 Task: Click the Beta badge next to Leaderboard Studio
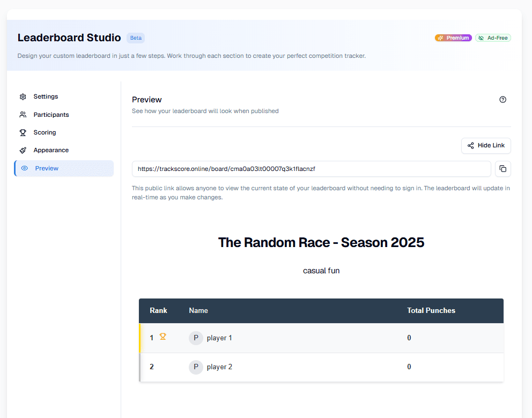135,38
